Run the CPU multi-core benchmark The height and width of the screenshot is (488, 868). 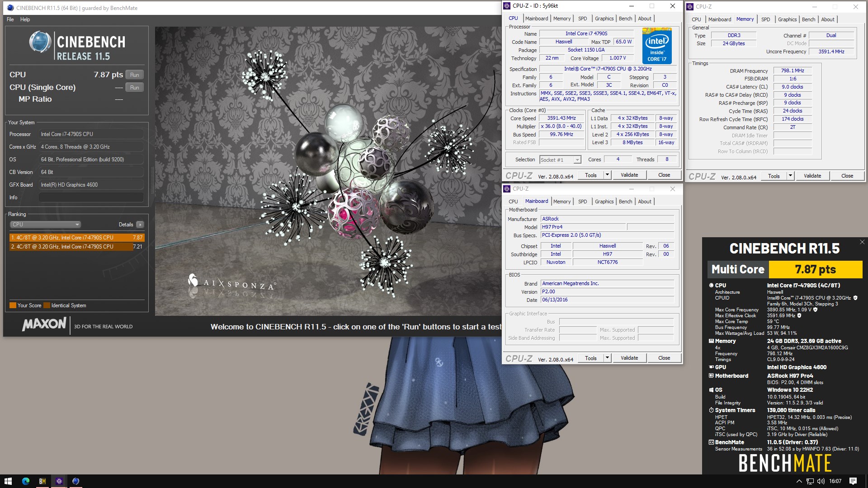tap(134, 75)
